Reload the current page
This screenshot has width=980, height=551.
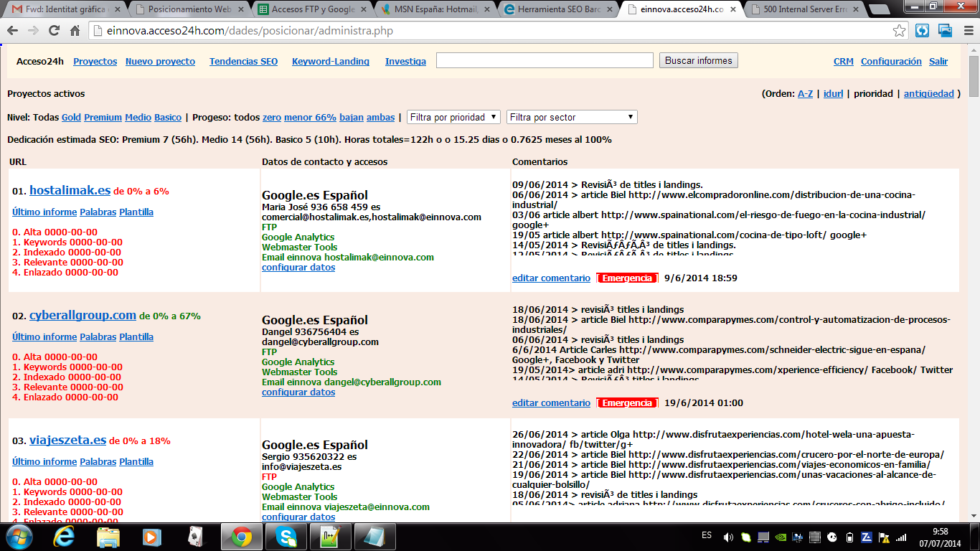(54, 31)
